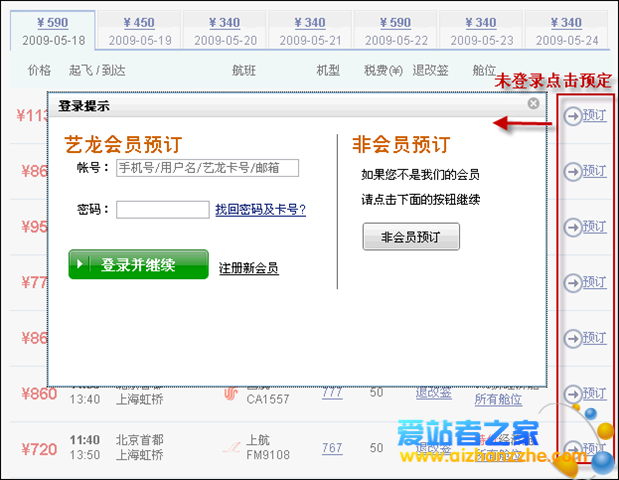Click the 预订 link in the second row
The width and height of the screenshot is (619, 480).
595,171
